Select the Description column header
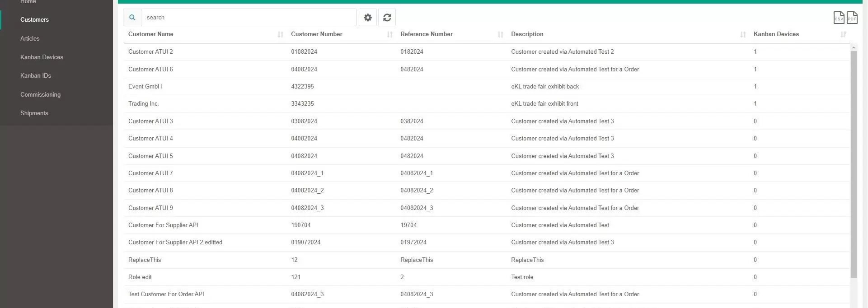 (527, 34)
